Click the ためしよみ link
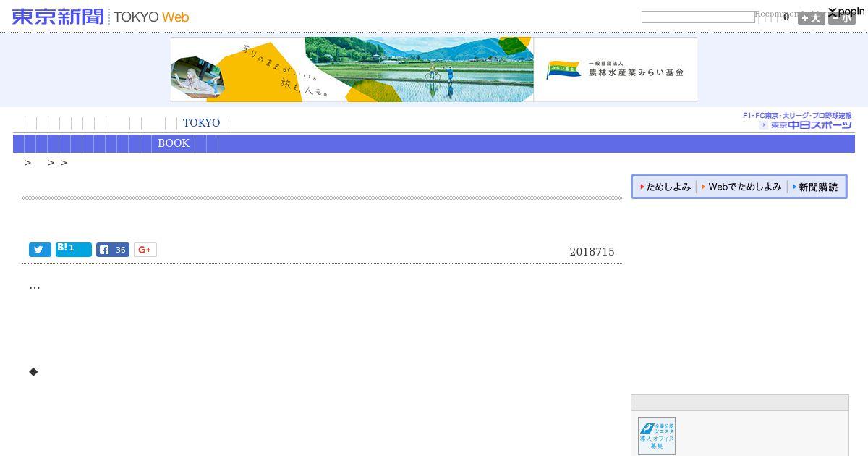868x456 pixels. point(665,187)
